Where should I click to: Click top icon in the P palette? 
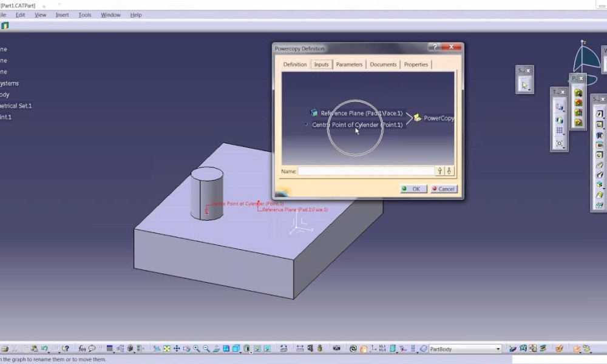pyautogui.click(x=578, y=93)
